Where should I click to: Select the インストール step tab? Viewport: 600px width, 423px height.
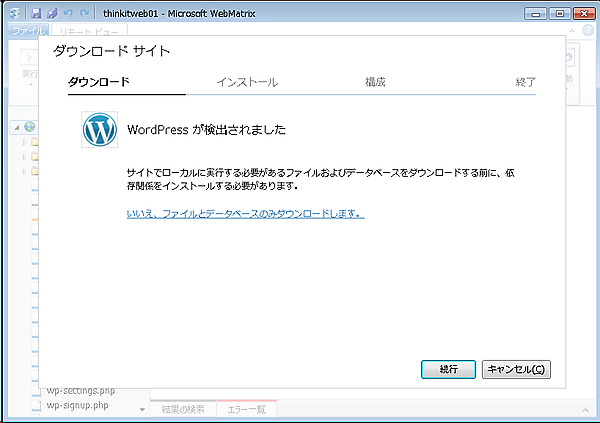click(247, 82)
